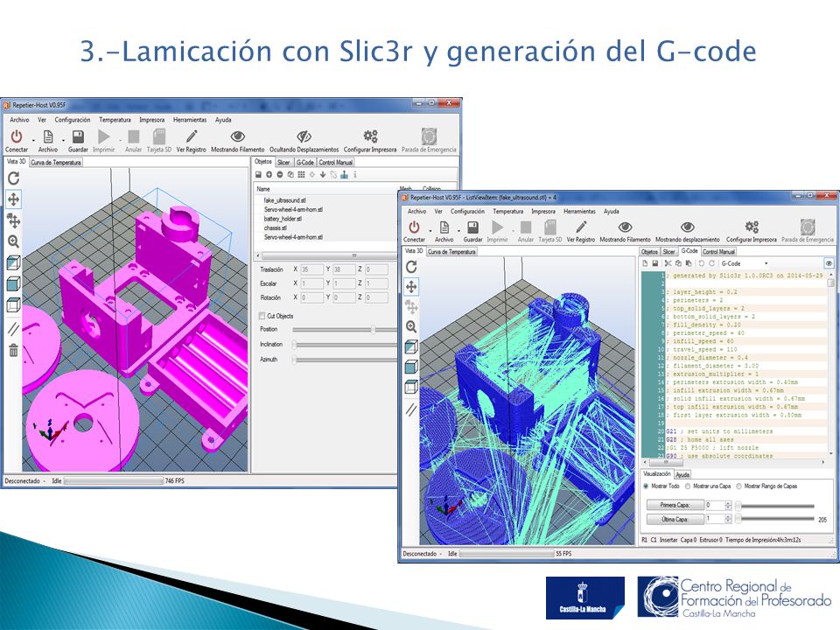Select zoom magnifier tool in right window
840x630 pixels.
click(x=411, y=326)
